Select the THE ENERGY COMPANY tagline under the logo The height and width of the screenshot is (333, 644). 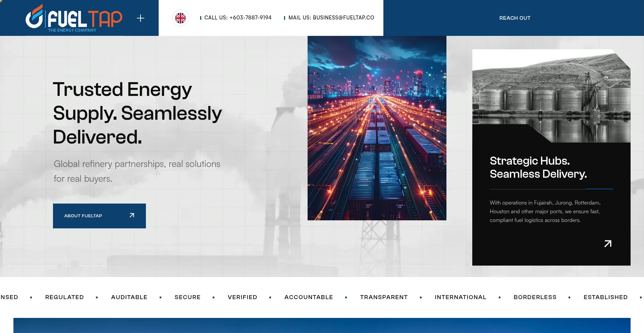72,30
